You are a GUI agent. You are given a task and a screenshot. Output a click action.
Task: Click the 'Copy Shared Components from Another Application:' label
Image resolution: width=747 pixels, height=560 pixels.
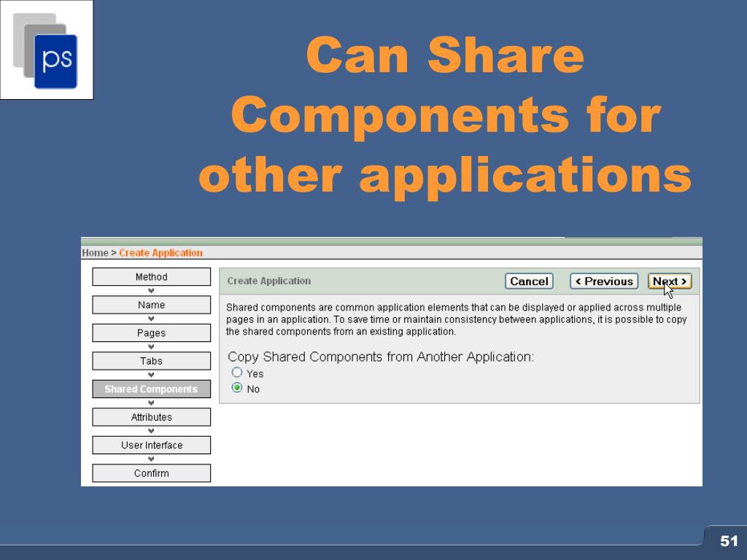(381, 357)
